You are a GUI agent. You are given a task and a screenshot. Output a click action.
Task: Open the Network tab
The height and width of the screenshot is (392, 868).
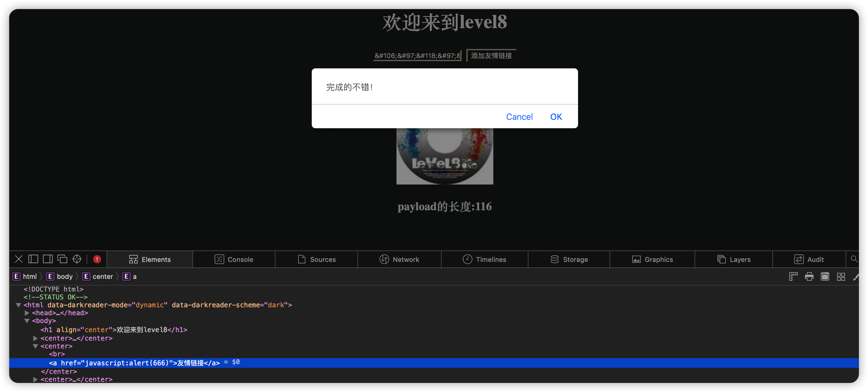pos(399,259)
